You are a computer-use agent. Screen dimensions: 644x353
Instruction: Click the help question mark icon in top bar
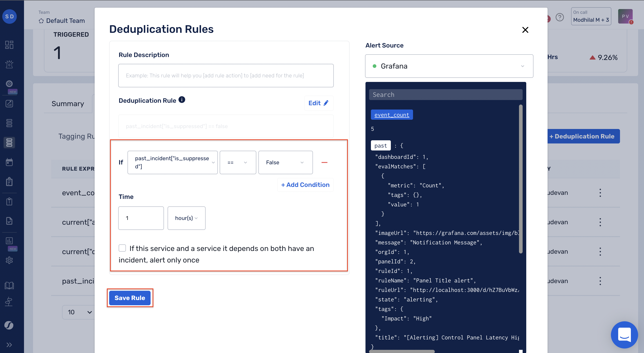(x=560, y=17)
